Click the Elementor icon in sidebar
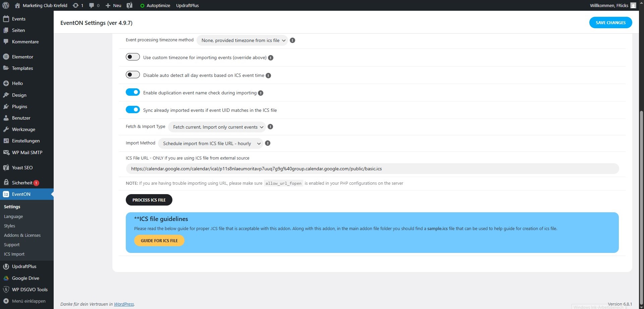 coord(6,57)
